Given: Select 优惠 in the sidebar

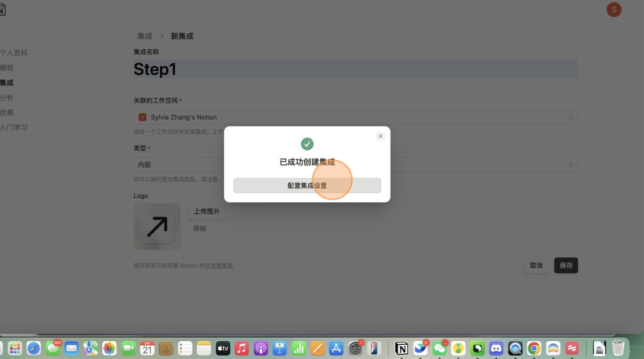Looking at the screenshot, I should 6,113.
